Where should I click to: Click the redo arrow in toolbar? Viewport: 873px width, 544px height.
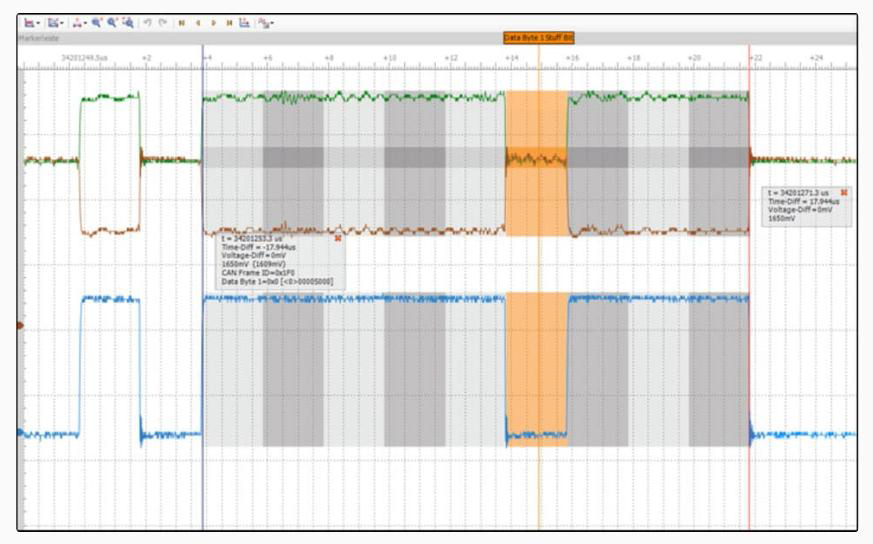163,23
